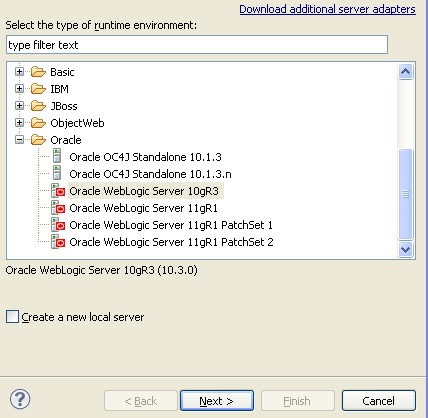Select JBoss tree label

64,106
